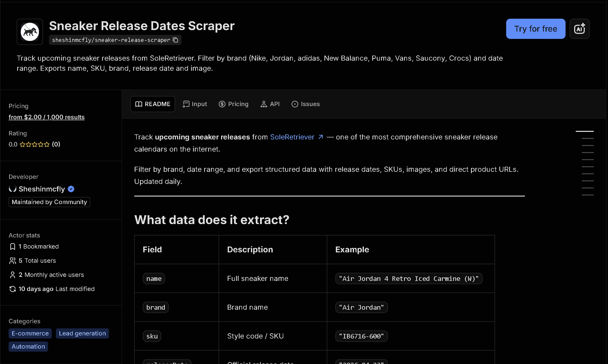Click the actor logo dog icon
The image size is (608, 364).
(30, 32)
